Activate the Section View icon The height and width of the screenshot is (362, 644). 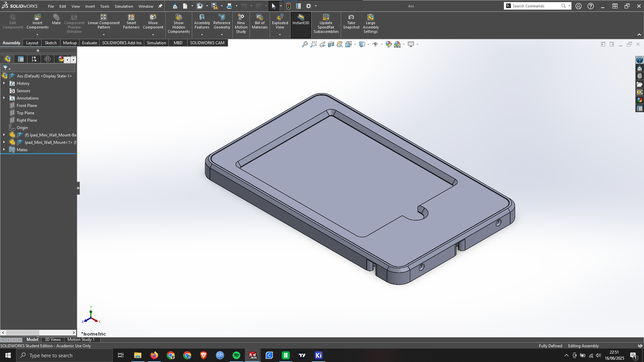click(331, 44)
